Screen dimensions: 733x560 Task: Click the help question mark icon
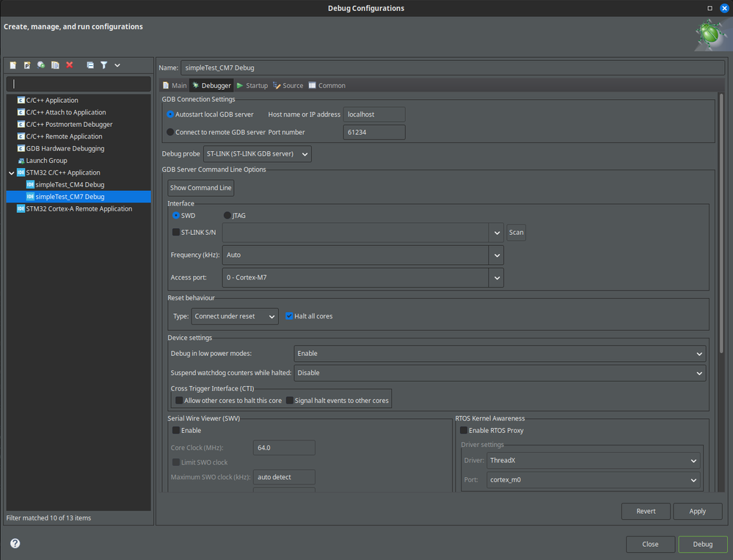pos(15,544)
